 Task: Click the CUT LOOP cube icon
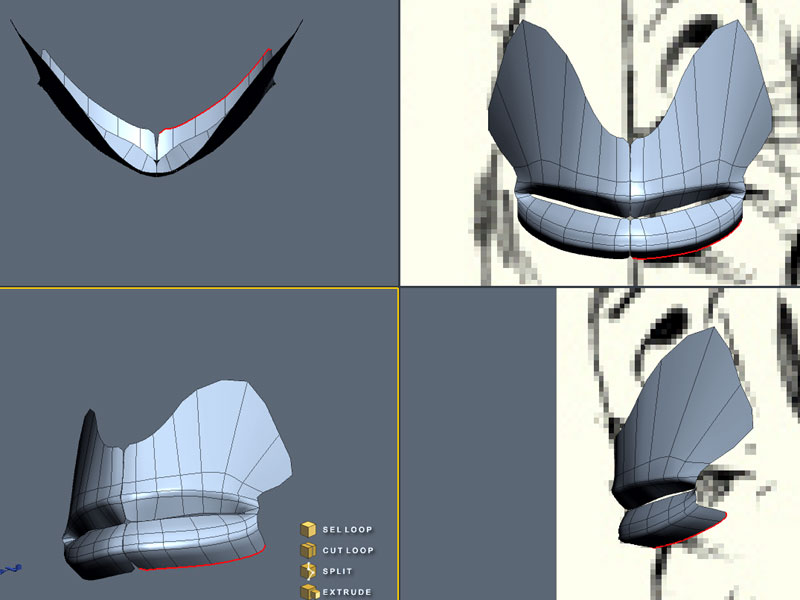coord(308,551)
